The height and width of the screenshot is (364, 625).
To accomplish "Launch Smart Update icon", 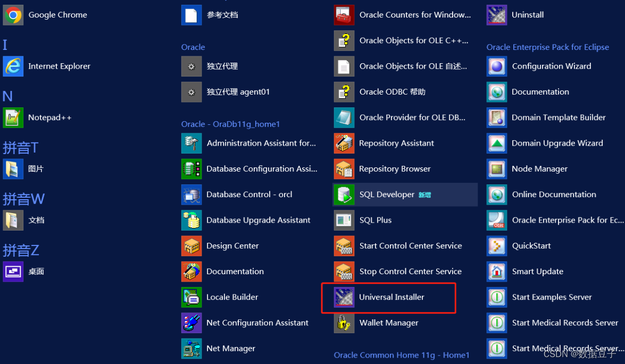I will click(497, 272).
